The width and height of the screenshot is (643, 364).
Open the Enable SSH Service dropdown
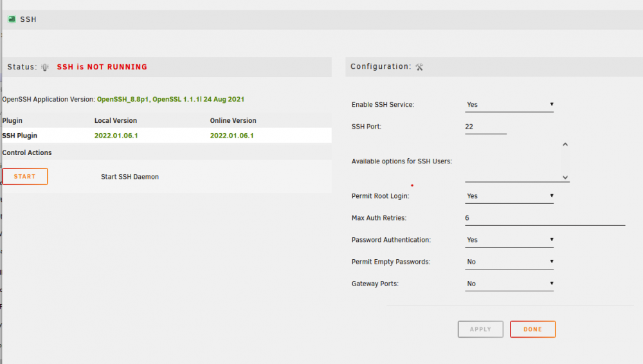tap(509, 105)
